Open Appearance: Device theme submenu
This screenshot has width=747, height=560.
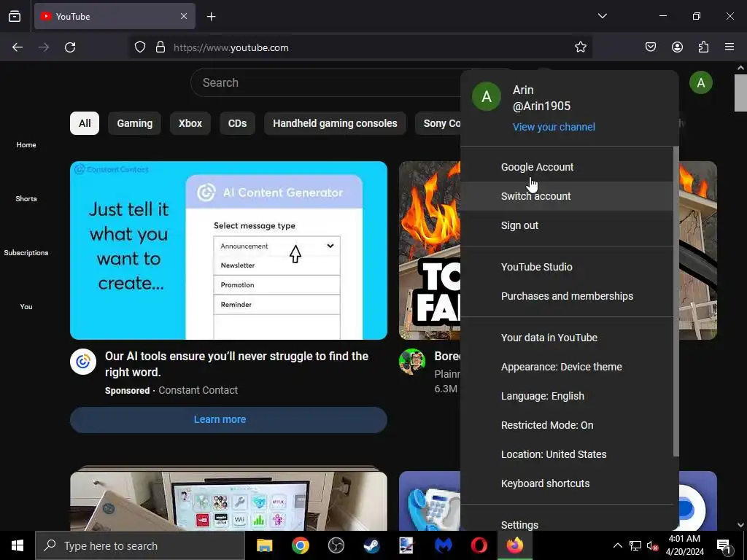coord(567,367)
